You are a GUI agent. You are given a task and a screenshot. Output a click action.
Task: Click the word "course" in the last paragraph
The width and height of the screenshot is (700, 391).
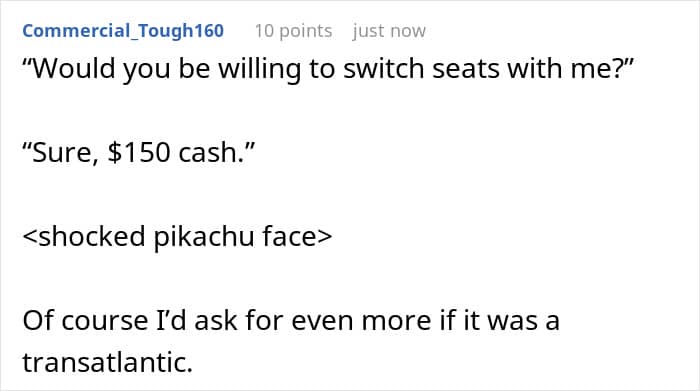coord(104,321)
